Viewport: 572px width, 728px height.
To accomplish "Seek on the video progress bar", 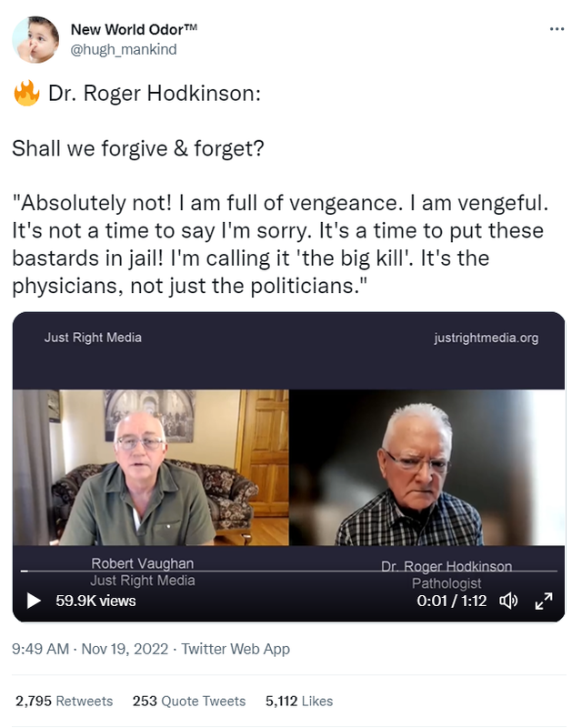I will pos(289,571).
